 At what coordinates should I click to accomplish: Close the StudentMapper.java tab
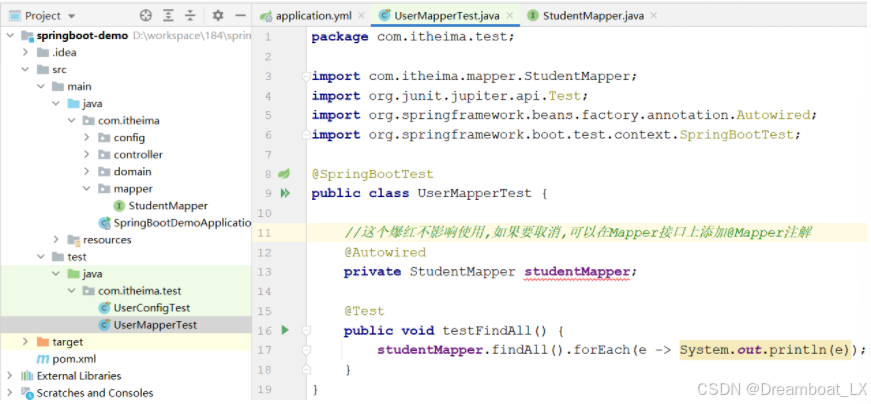tap(654, 16)
